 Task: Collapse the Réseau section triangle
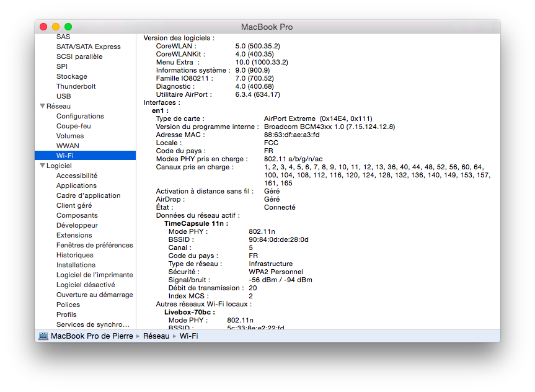point(43,106)
